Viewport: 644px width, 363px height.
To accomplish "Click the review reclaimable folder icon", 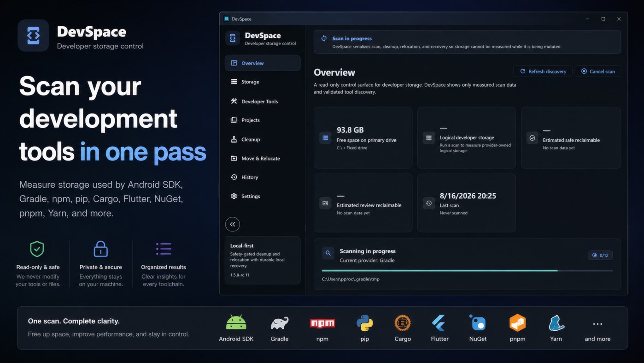I will (325, 203).
